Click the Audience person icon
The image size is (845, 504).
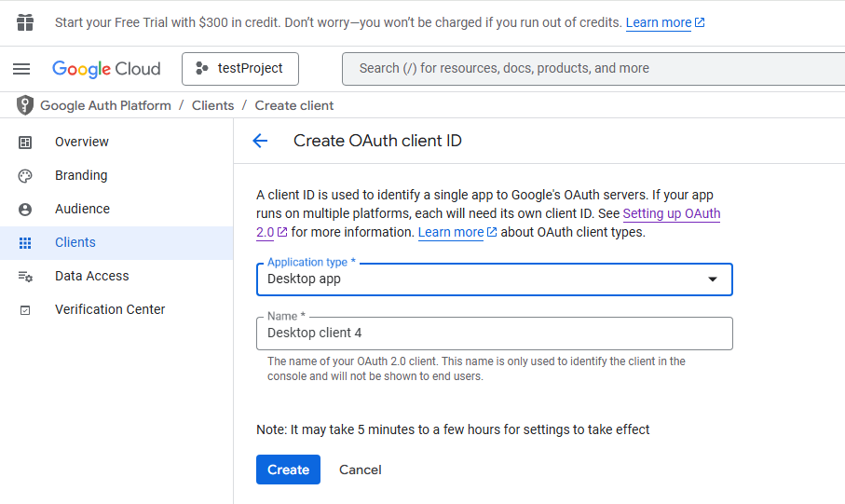pos(25,210)
